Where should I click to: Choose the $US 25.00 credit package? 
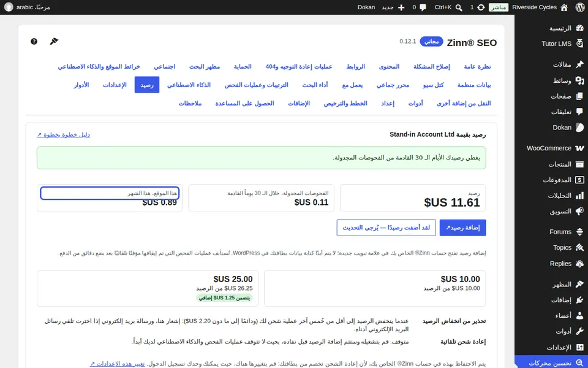pyautogui.click(x=148, y=288)
